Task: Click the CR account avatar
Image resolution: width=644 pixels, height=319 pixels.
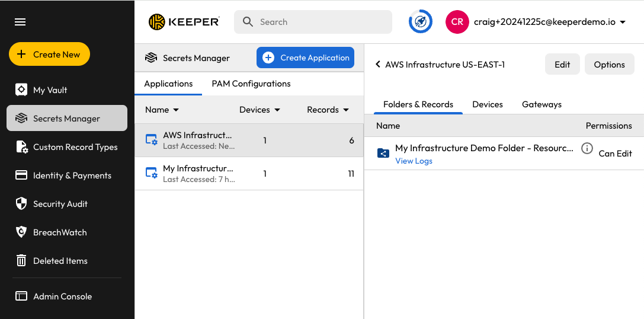Action: 457,22
